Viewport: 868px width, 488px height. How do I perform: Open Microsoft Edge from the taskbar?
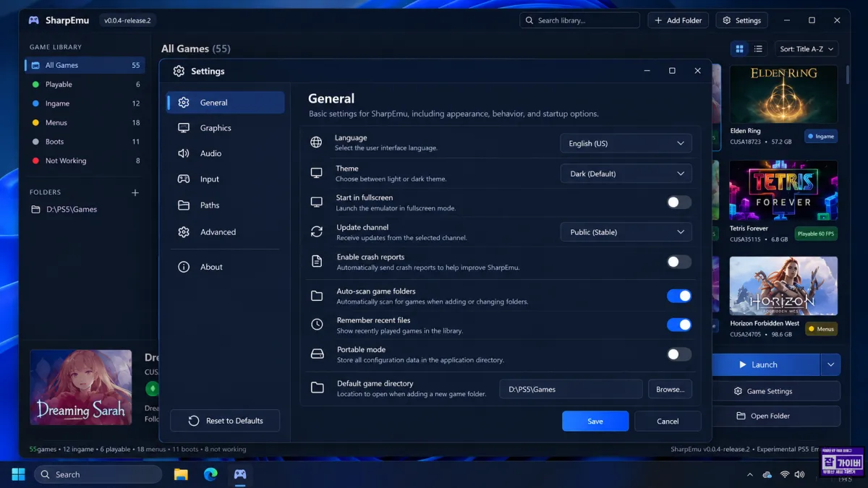click(x=210, y=474)
